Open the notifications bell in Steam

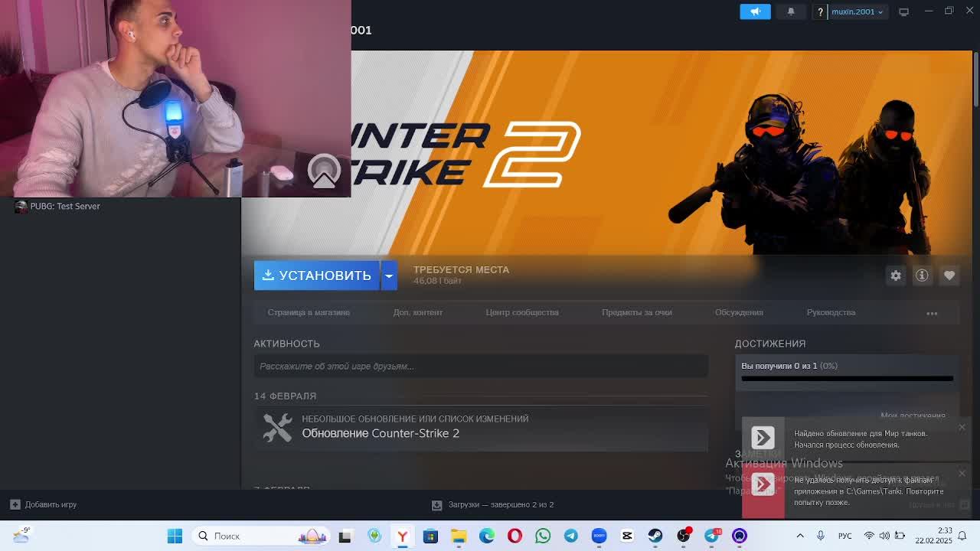tap(791, 11)
